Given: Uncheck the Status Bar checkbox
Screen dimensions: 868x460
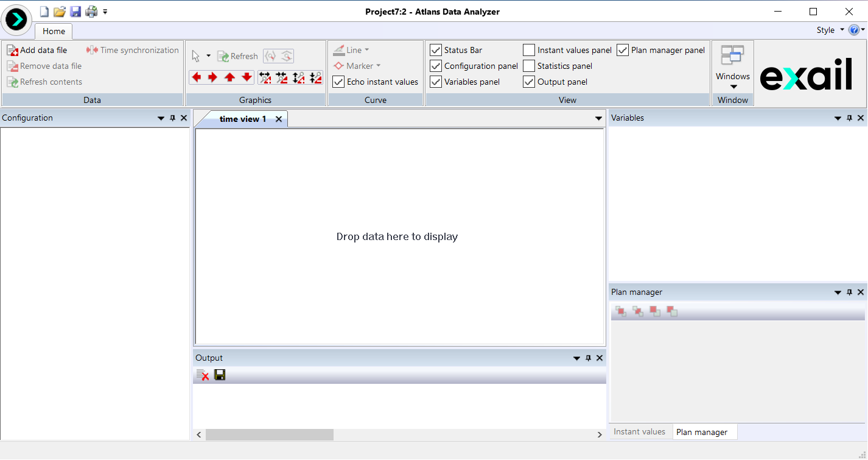Looking at the screenshot, I should click(436, 50).
